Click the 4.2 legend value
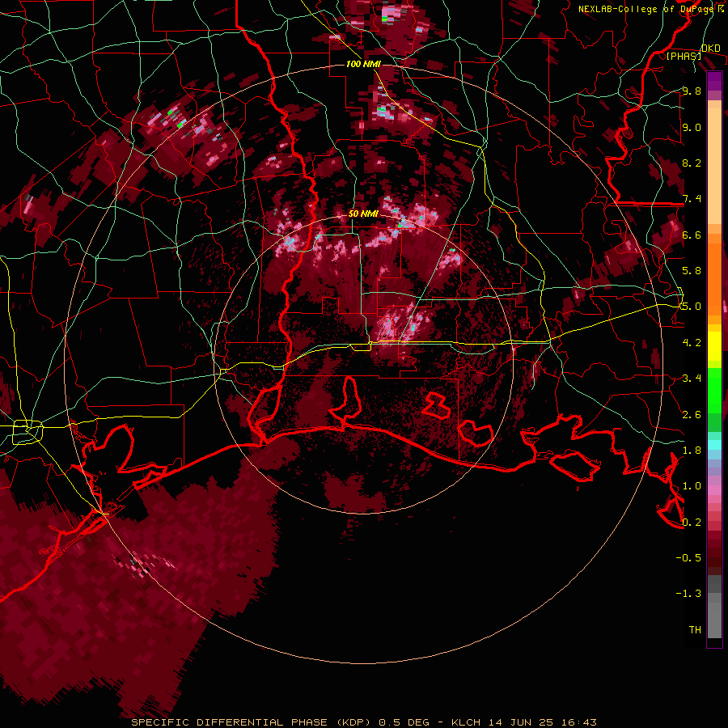This screenshot has height=728, width=728. 692,343
